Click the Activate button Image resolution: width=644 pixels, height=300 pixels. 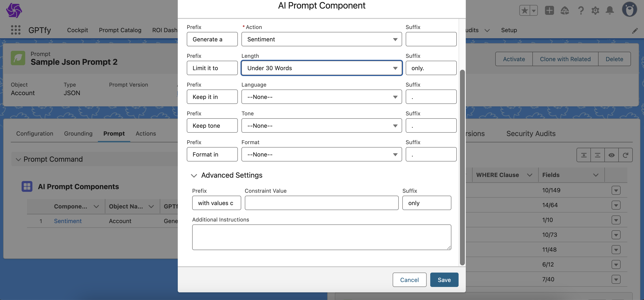point(514,59)
